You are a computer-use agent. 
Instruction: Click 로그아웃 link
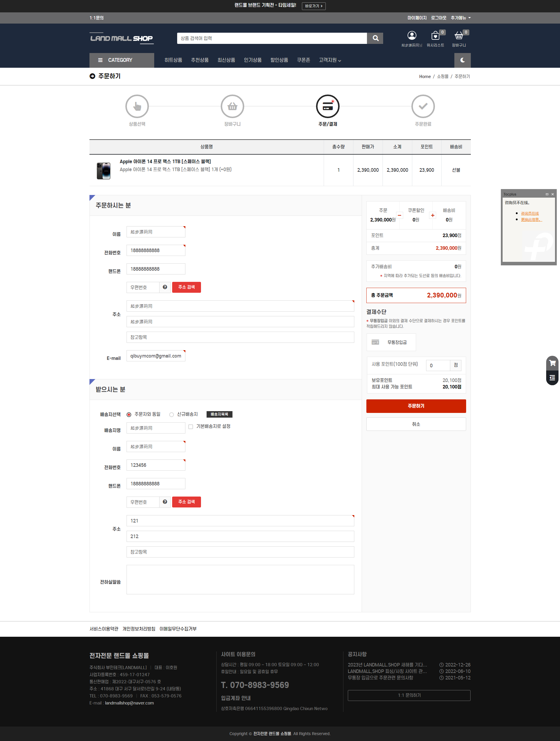click(x=438, y=18)
